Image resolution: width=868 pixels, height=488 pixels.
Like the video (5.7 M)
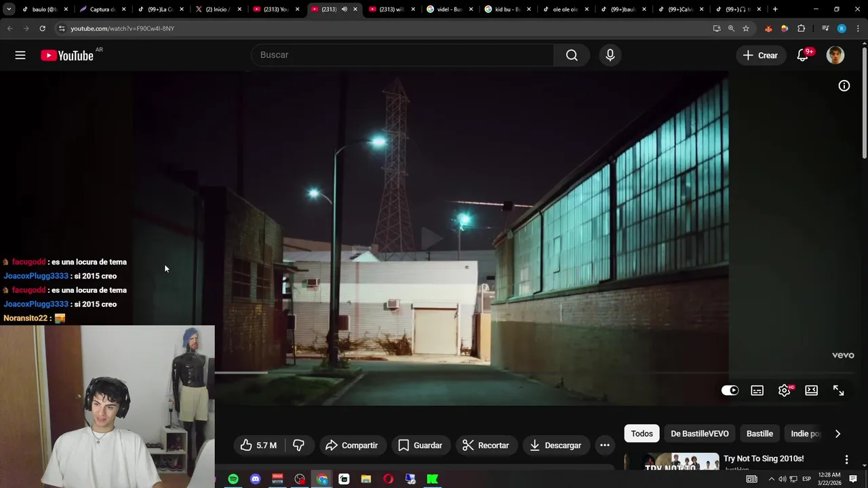[x=259, y=445]
